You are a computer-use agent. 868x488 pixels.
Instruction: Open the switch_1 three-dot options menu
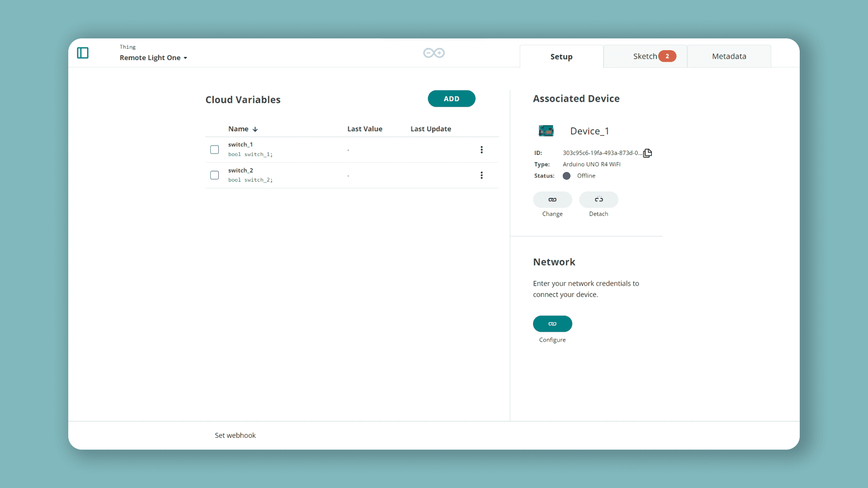pyautogui.click(x=481, y=150)
